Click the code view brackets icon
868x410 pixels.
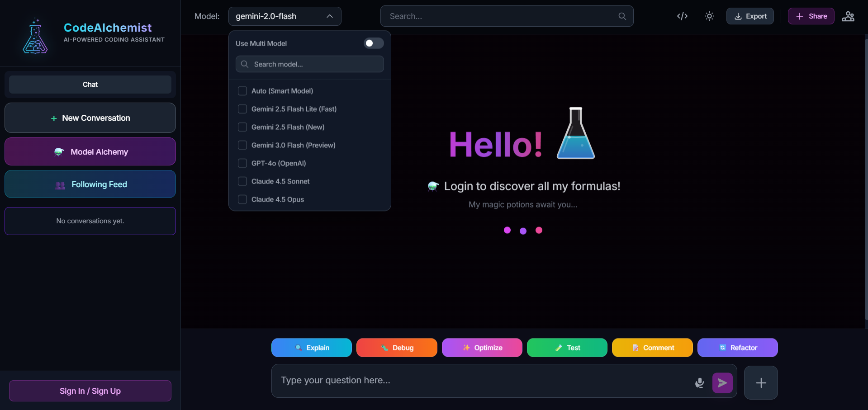[x=682, y=16]
